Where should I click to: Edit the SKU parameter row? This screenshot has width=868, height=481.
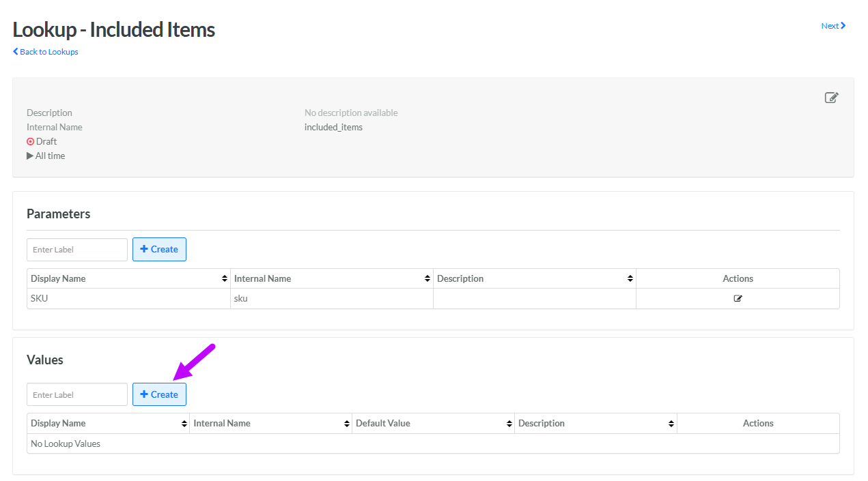click(738, 298)
